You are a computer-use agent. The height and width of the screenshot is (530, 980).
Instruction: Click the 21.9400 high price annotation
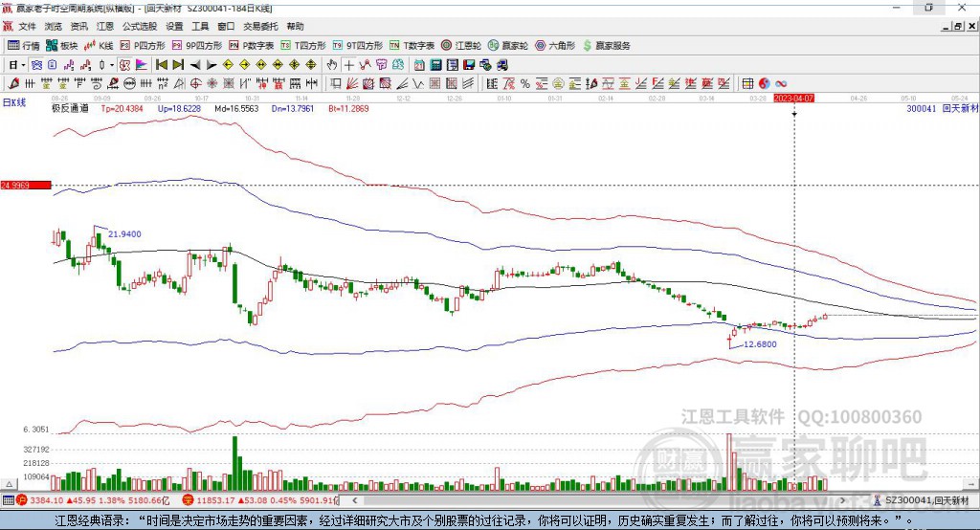(124, 233)
